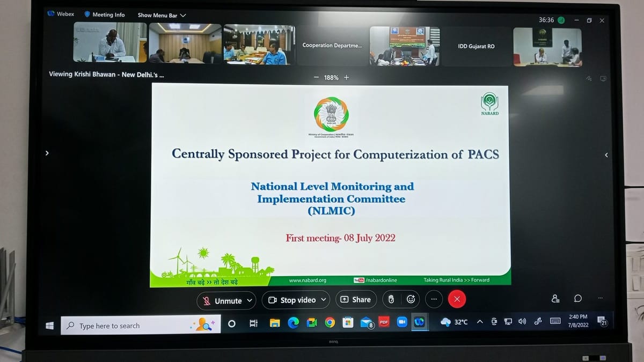Leave the meeting with red X button

(457, 299)
